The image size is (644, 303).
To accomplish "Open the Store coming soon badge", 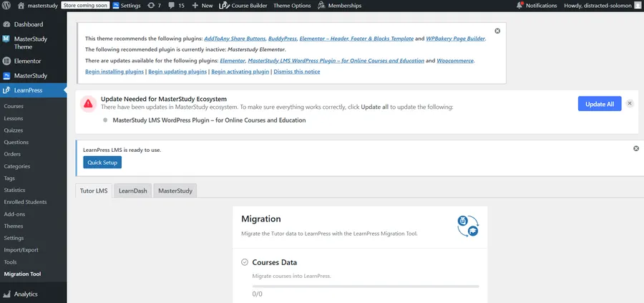I will 85,6.
